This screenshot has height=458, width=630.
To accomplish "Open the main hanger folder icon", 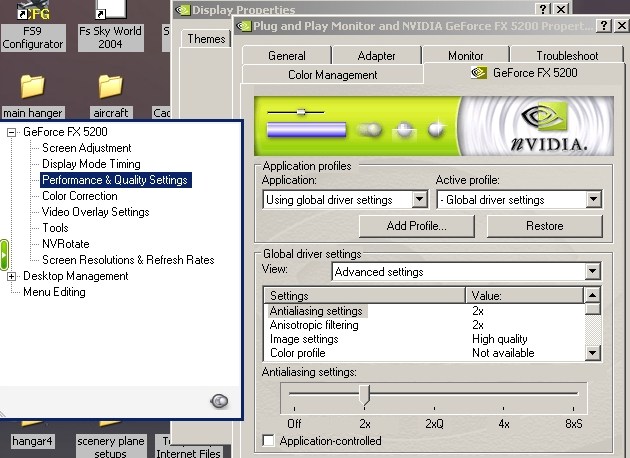I will point(33,87).
